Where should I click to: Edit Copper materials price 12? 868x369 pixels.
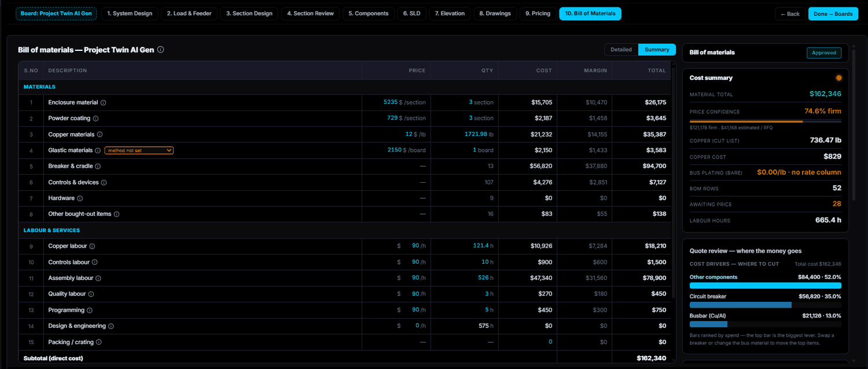pos(409,134)
